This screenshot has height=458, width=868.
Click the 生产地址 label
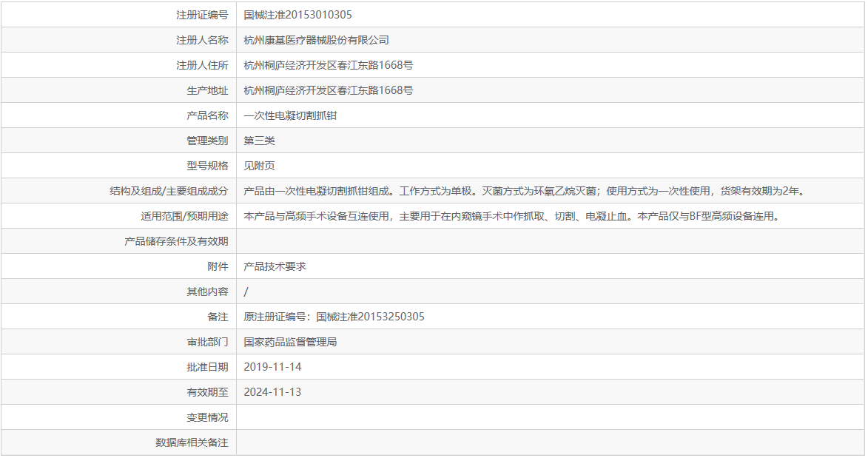[x=207, y=90]
